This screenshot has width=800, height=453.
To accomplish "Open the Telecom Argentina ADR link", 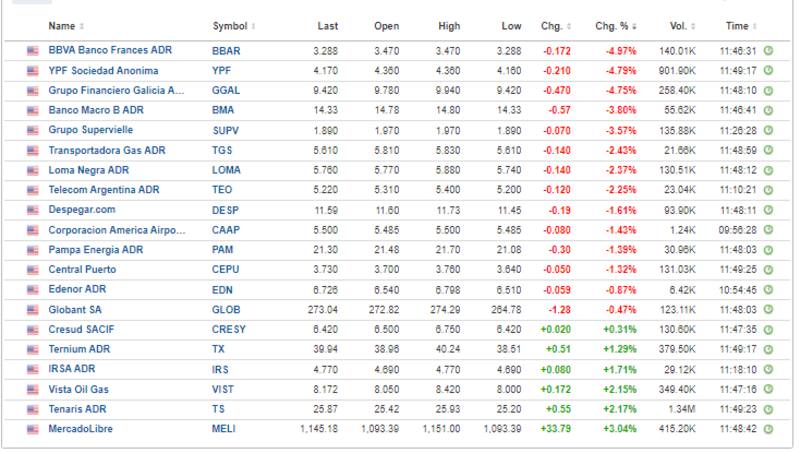I will (104, 190).
